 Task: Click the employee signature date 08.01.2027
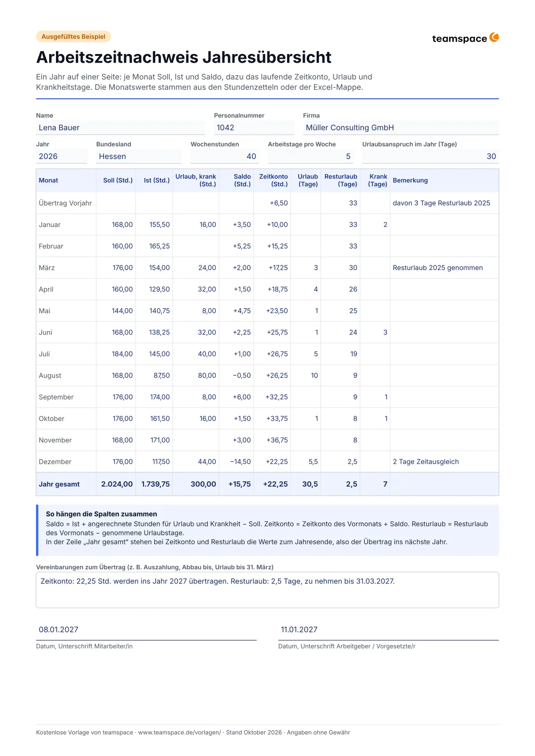[58, 630]
